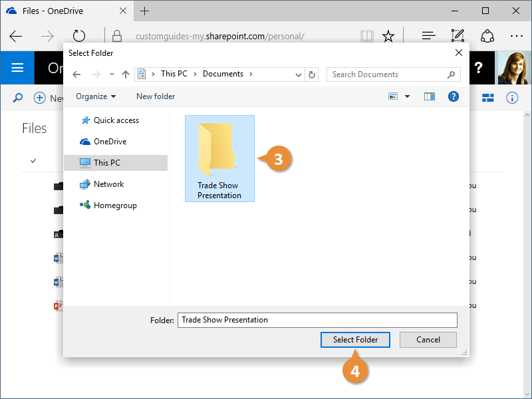Select the Trade Show Presentation folder

tap(219, 158)
